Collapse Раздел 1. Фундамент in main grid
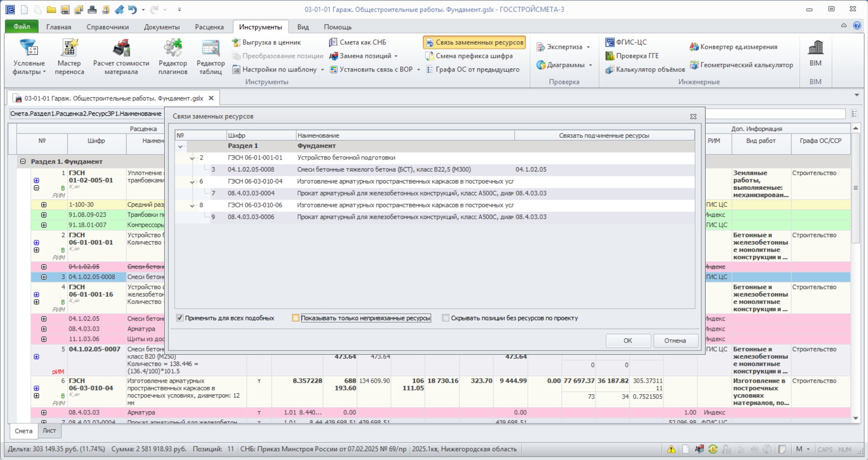The image size is (868, 460). 23,161
